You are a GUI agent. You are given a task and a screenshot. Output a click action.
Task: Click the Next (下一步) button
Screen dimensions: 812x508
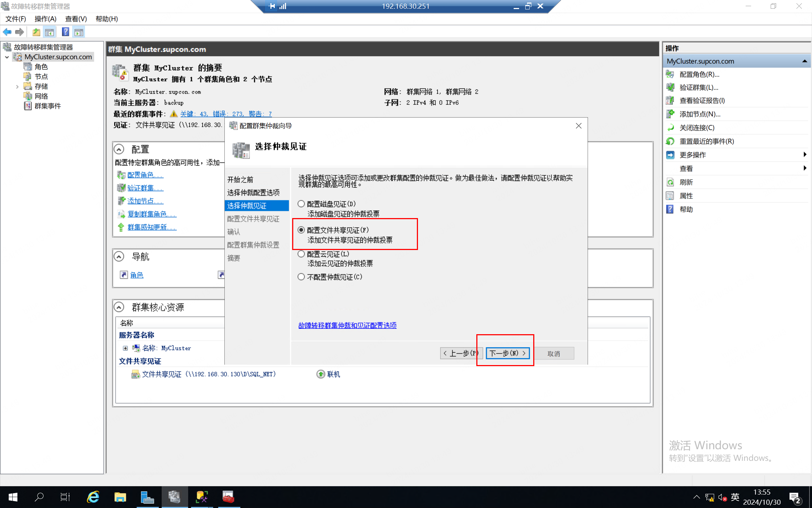click(507, 353)
